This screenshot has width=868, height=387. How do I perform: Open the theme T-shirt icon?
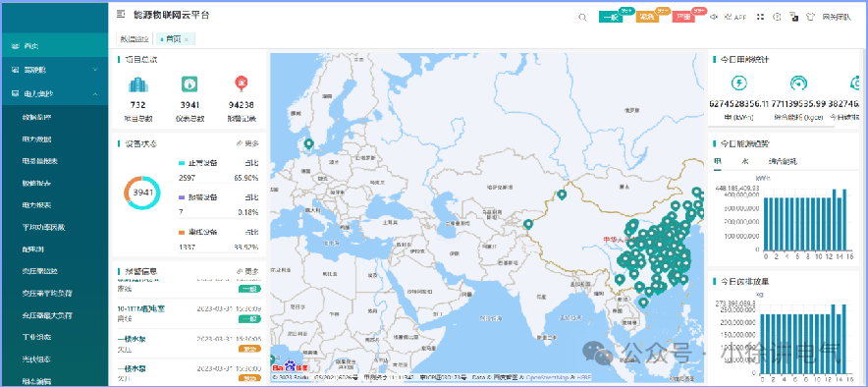pos(811,17)
